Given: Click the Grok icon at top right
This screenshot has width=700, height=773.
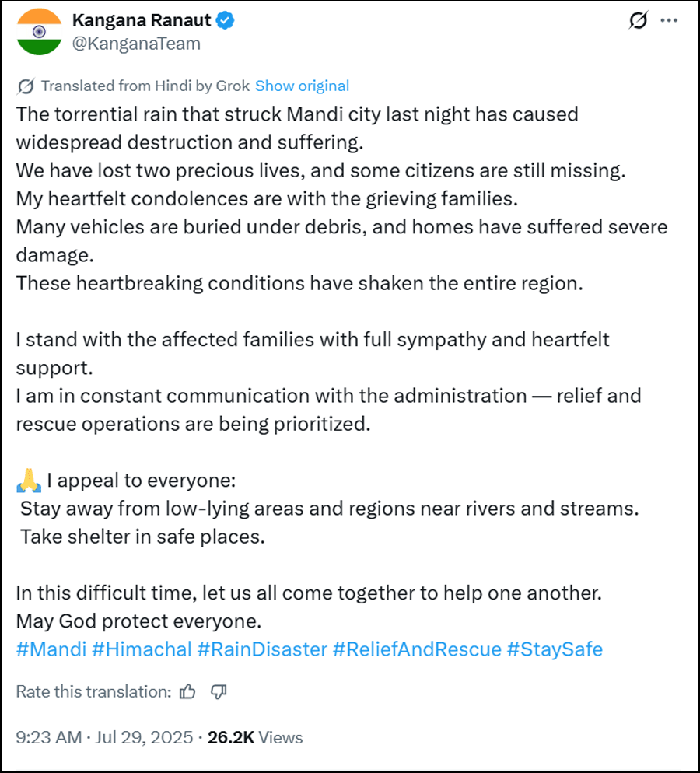Looking at the screenshot, I should pos(638,21).
